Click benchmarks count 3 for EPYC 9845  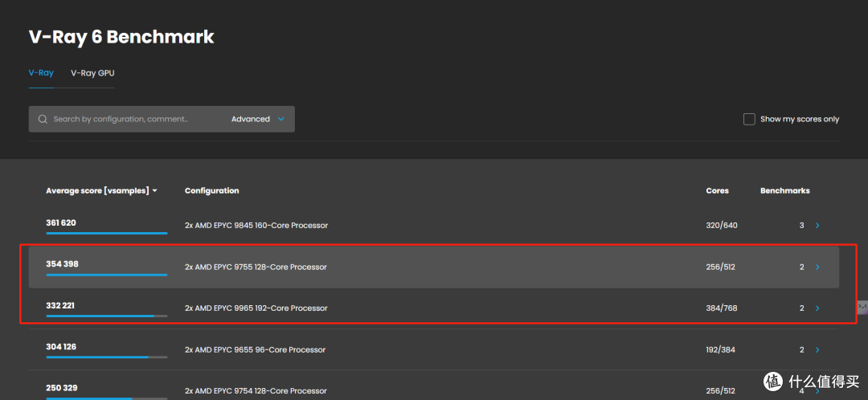[x=801, y=226]
